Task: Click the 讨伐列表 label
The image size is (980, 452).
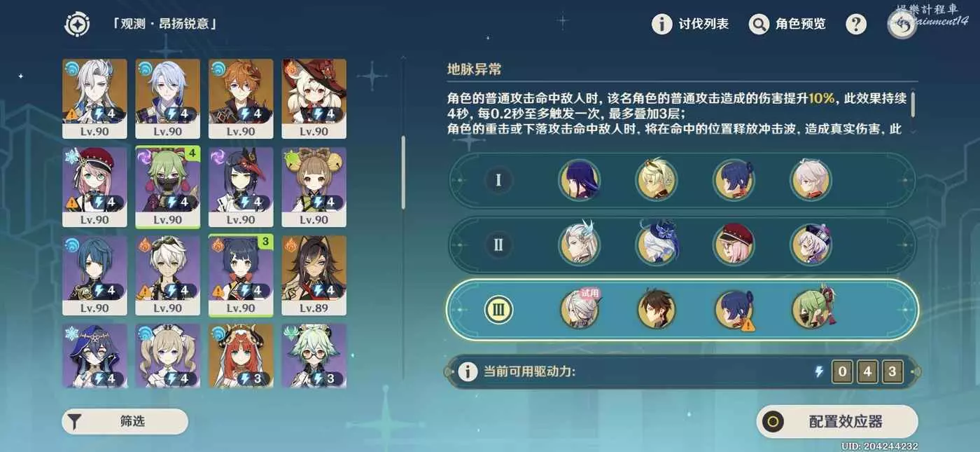Action: coord(703,25)
